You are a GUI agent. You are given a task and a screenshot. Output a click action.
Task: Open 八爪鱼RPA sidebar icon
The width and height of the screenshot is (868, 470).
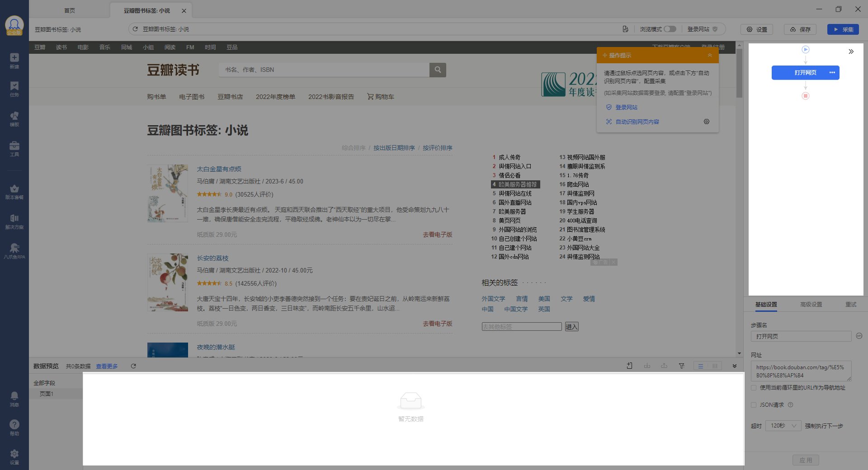coord(14,251)
